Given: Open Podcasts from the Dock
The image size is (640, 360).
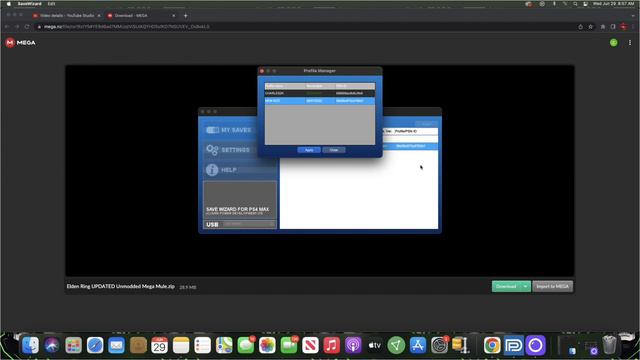Looking at the screenshot, I should [353, 345].
